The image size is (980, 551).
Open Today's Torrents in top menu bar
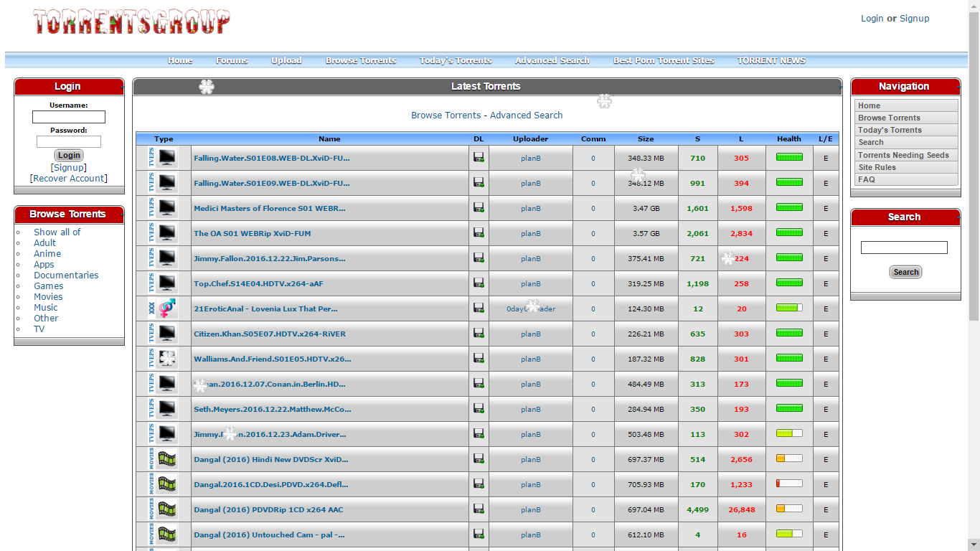[456, 60]
